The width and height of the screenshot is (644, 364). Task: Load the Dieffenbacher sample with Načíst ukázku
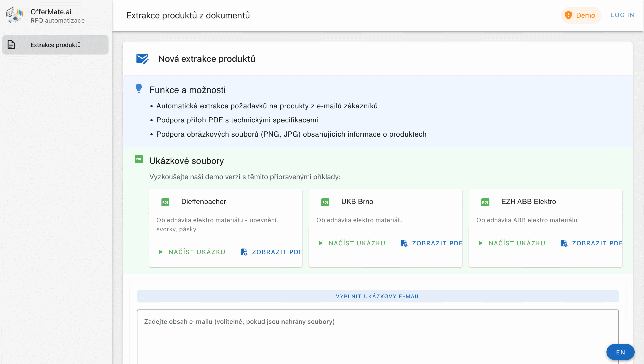tap(192, 252)
